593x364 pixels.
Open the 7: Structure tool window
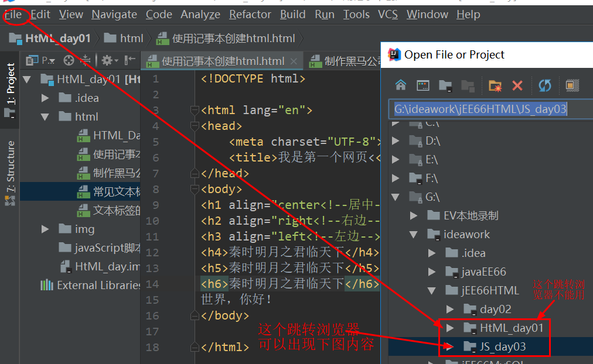pos(10,173)
